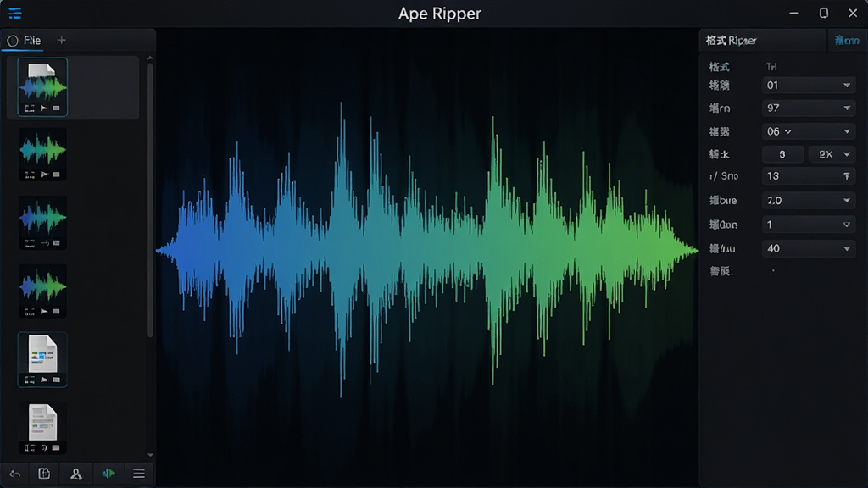868x488 pixels.
Task: Open the dropdown showing 06
Action: [809, 131]
